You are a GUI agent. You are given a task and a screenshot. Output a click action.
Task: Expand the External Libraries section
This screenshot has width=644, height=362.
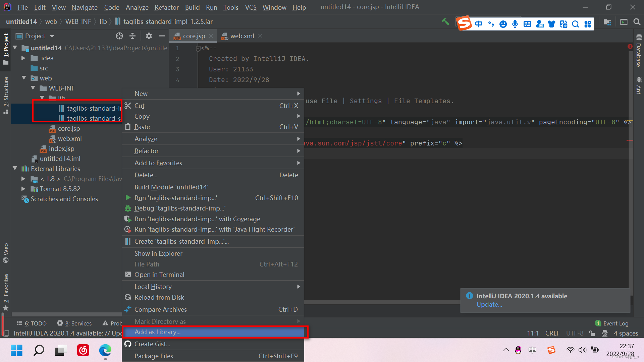pyautogui.click(x=17, y=168)
